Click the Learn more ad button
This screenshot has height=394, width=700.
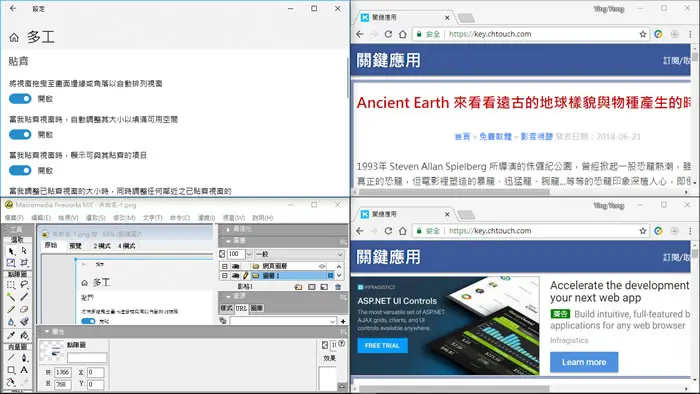584,362
